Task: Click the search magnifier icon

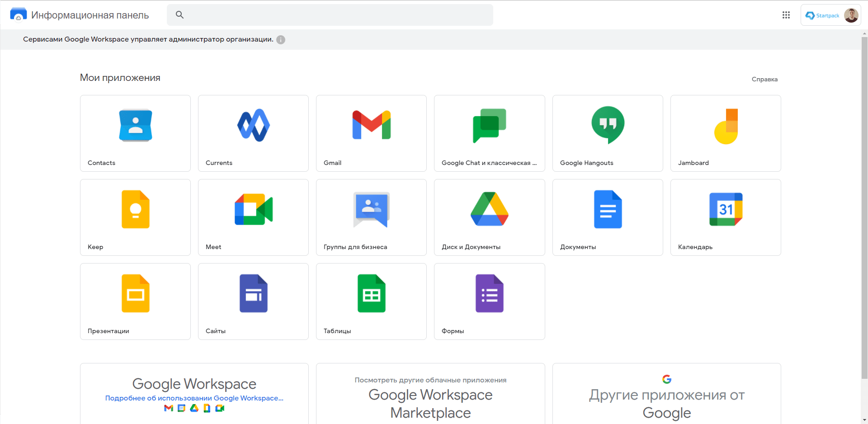Action: click(179, 15)
